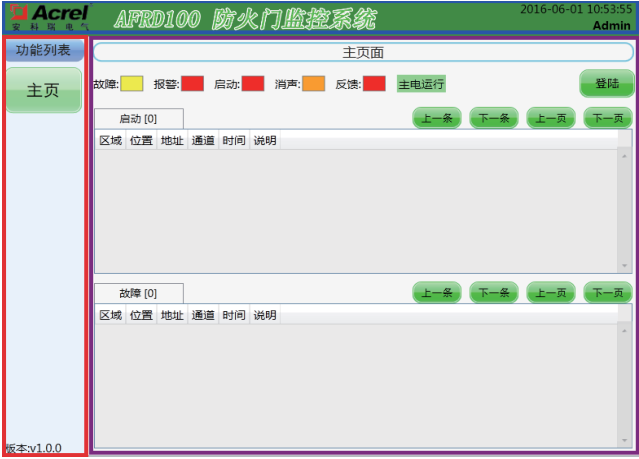Go to 上一页 of the 故障 list

click(551, 293)
